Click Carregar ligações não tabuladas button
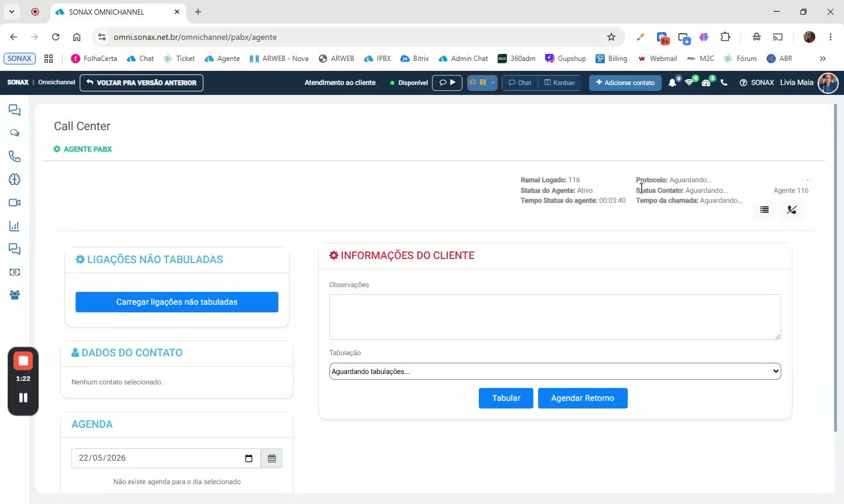The image size is (844, 504). tap(177, 302)
